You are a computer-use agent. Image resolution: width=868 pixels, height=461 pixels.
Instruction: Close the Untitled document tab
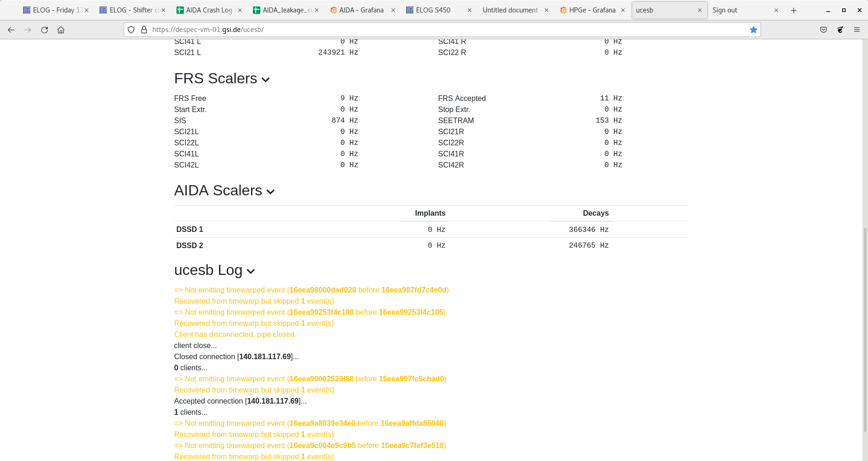coord(547,10)
